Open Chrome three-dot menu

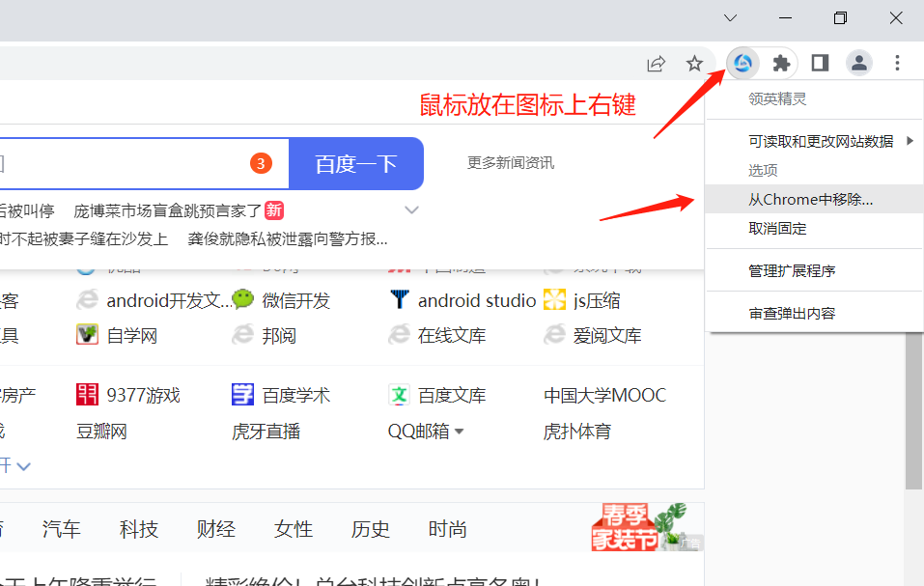pyautogui.click(x=897, y=64)
